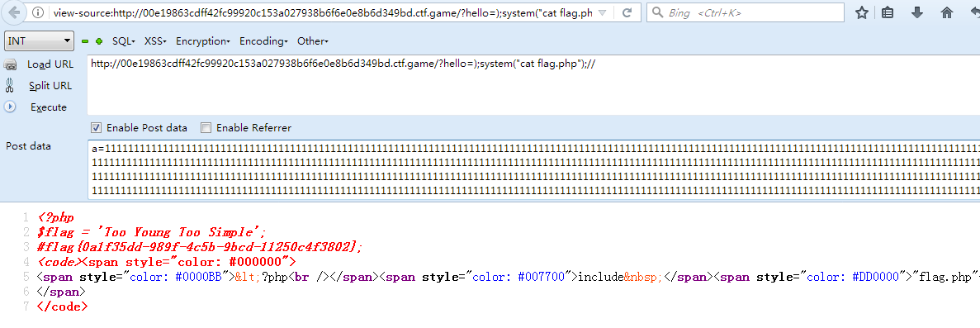Expand the Encryption menu
Viewport: 980px width, 328px height.
pos(202,41)
